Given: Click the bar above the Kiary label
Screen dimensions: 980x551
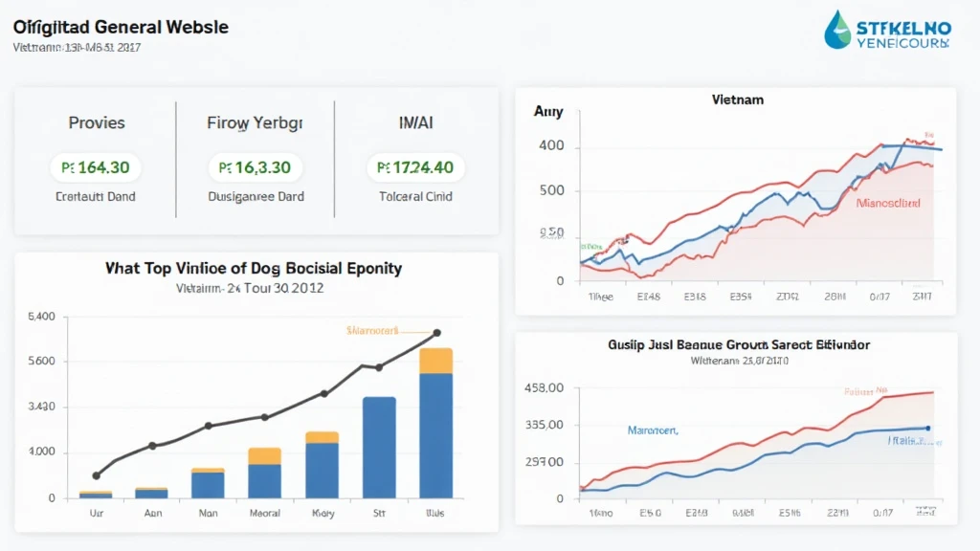Looking at the screenshot, I should (322, 469).
